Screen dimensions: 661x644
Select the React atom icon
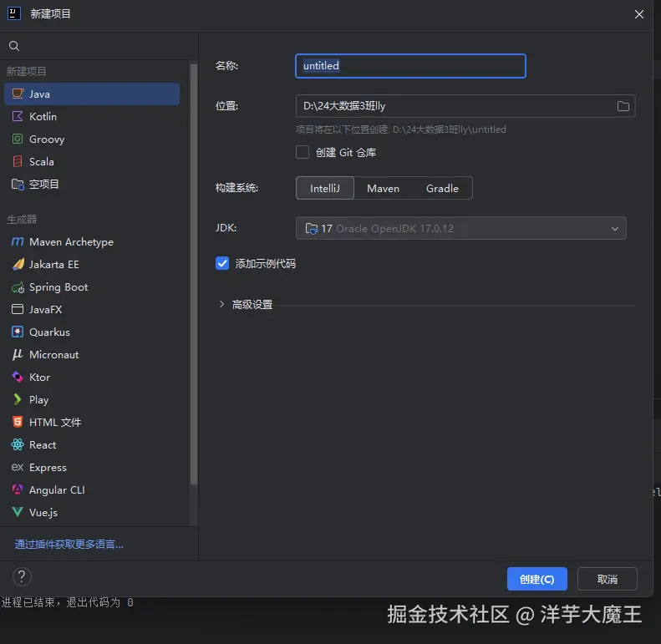coord(18,444)
